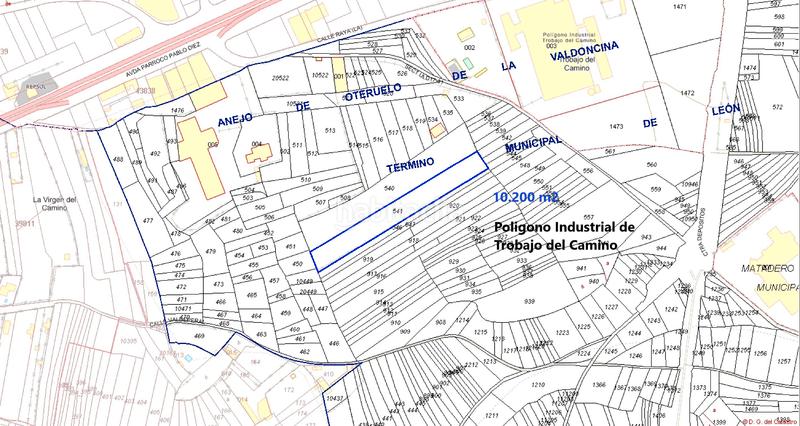The height and width of the screenshot is (426, 800).
Task: Select parcel 1473
Action: coord(616,126)
